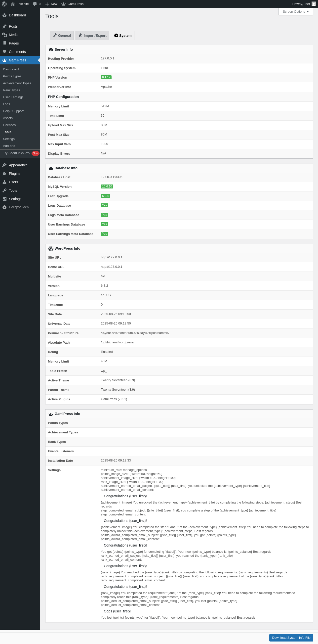318x644 pixels.
Task: Click the GamiPress crown icon in admin bar
Action: [x=63, y=4]
